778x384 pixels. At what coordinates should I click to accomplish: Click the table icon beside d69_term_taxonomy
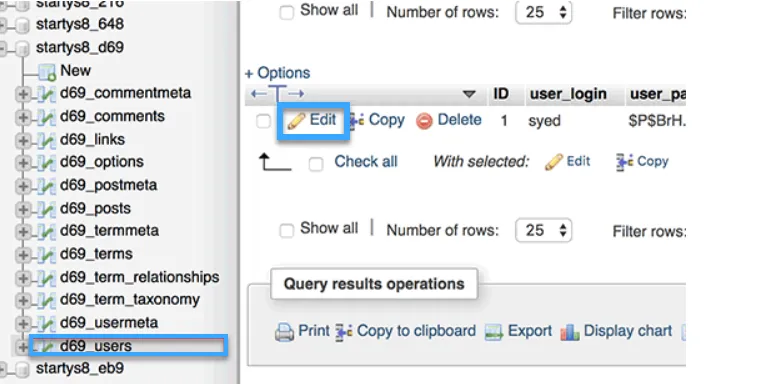tap(46, 301)
